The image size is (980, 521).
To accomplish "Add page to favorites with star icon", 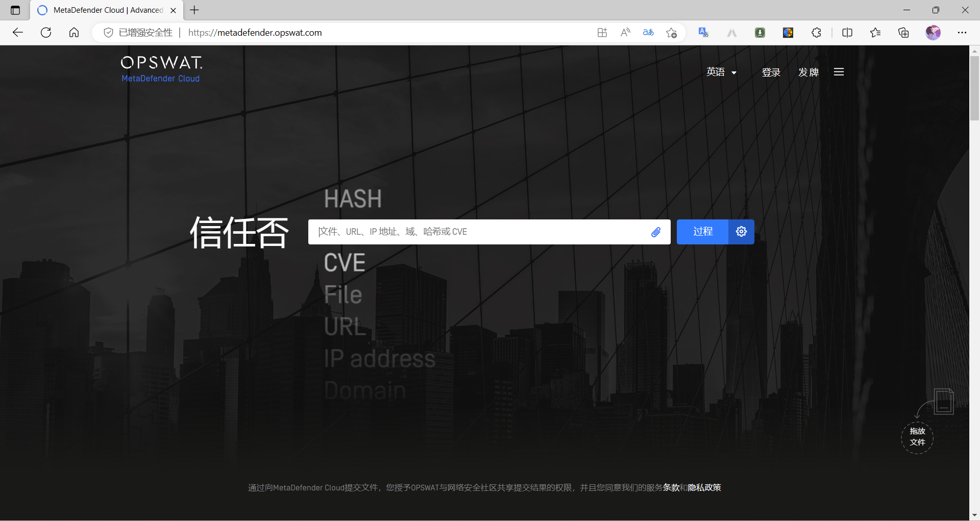I will coord(671,32).
